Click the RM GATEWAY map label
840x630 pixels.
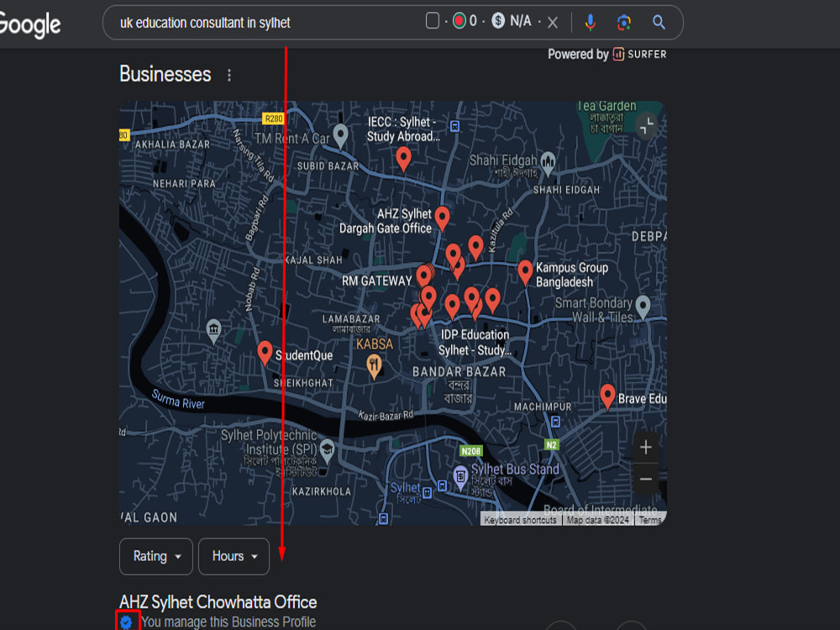377,281
